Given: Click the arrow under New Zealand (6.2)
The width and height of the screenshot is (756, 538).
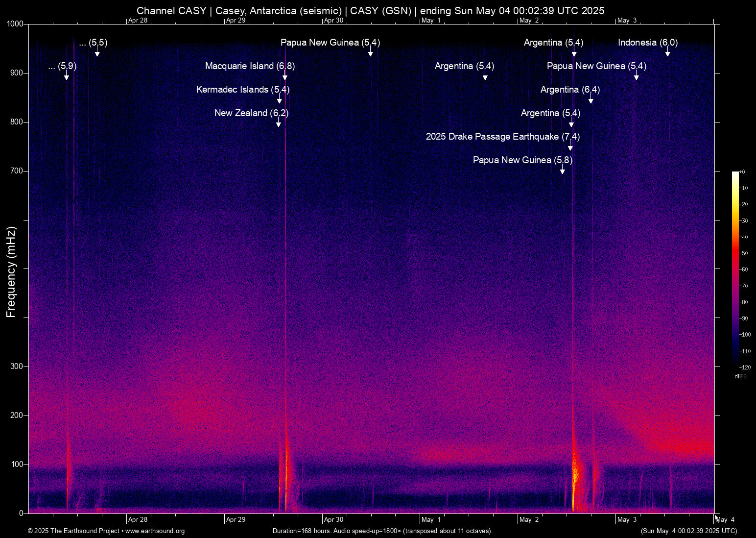Looking at the screenshot, I should click(x=279, y=124).
